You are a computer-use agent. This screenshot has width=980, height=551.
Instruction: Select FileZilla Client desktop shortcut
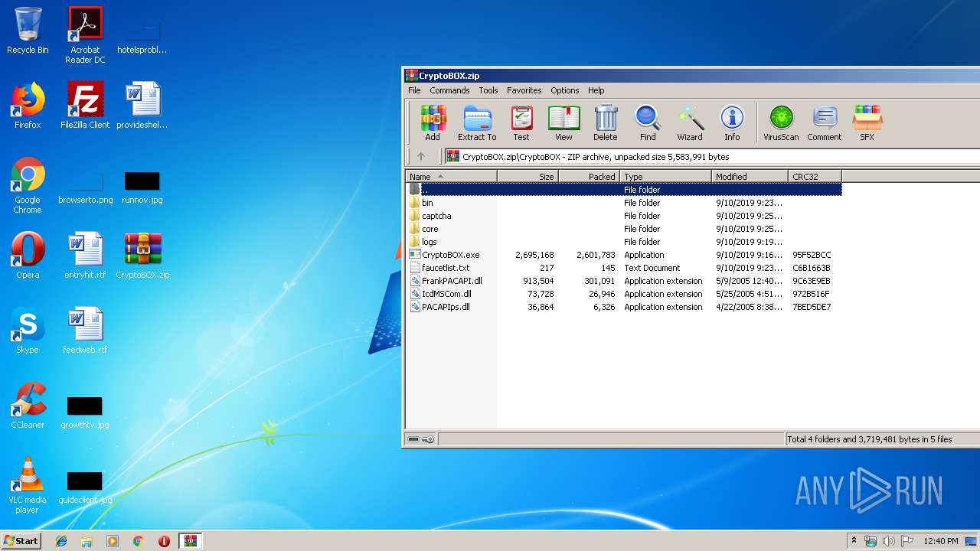pos(85,106)
